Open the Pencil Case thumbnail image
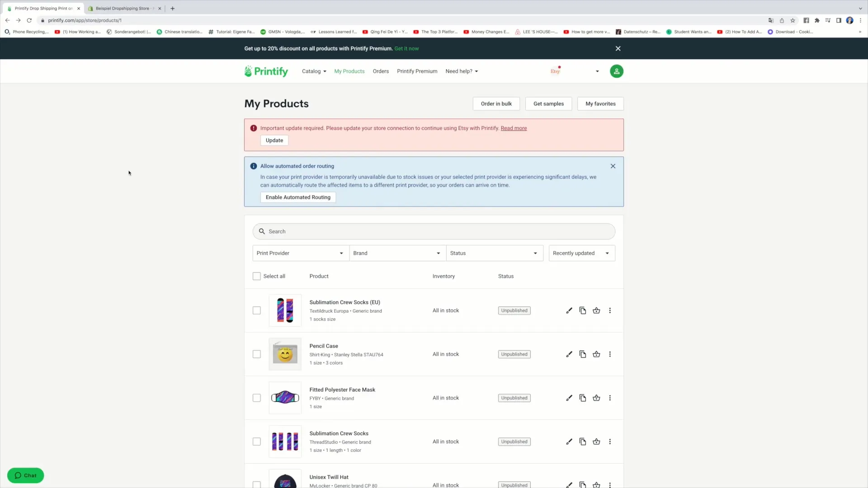 click(285, 354)
